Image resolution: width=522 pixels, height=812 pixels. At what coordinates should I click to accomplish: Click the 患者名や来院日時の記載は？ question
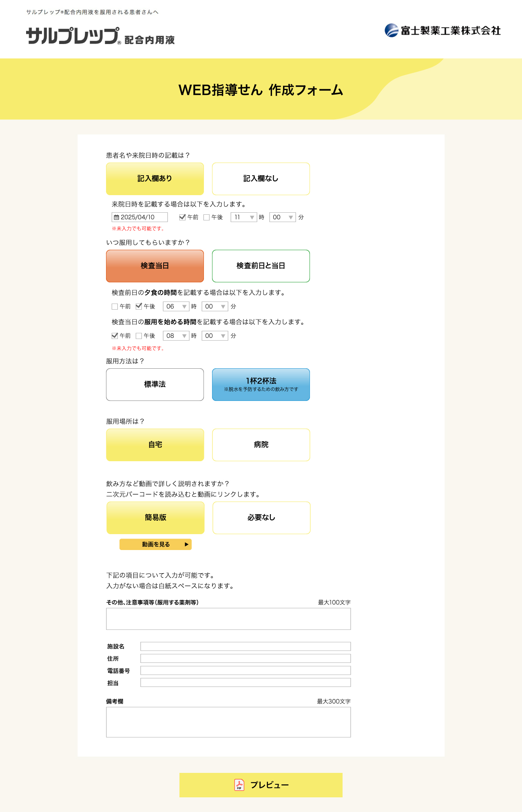(148, 155)
